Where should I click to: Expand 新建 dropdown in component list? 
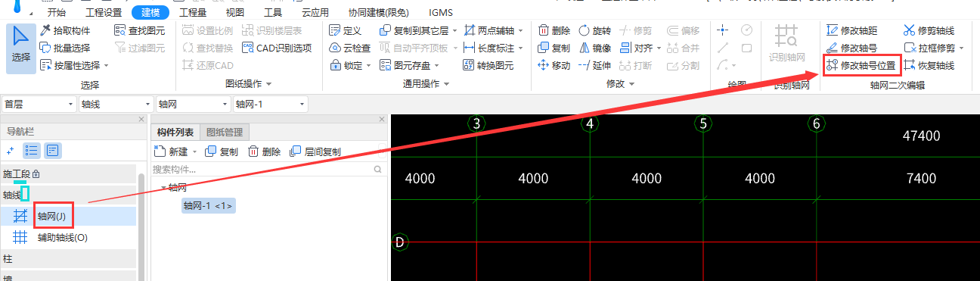tap(194, 151)
